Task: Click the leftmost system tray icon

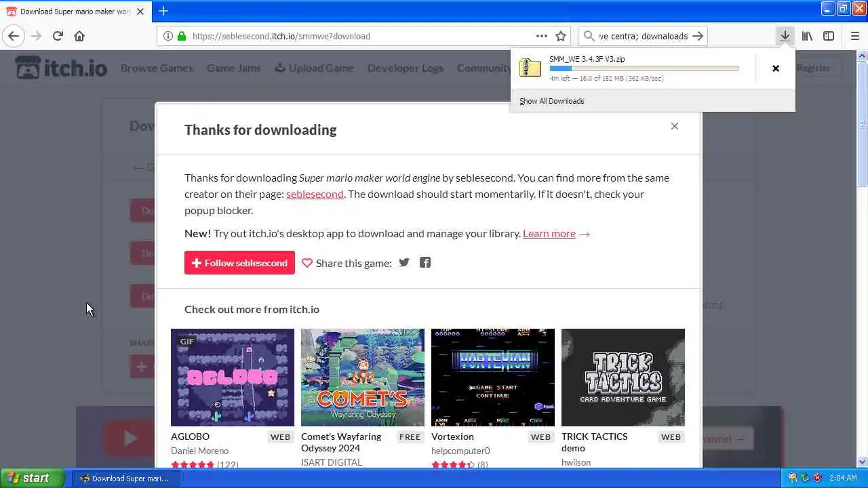Action: coord(793,478)
